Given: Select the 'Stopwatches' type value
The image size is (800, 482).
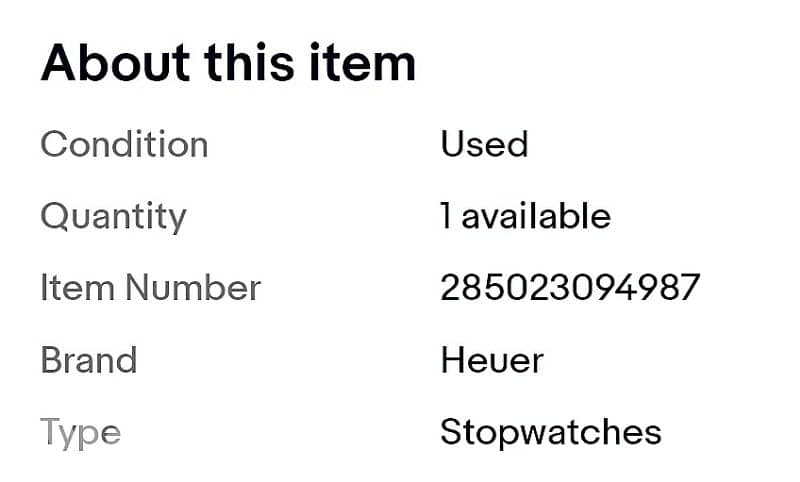Looking at the screenshot, I should point(550,432).
